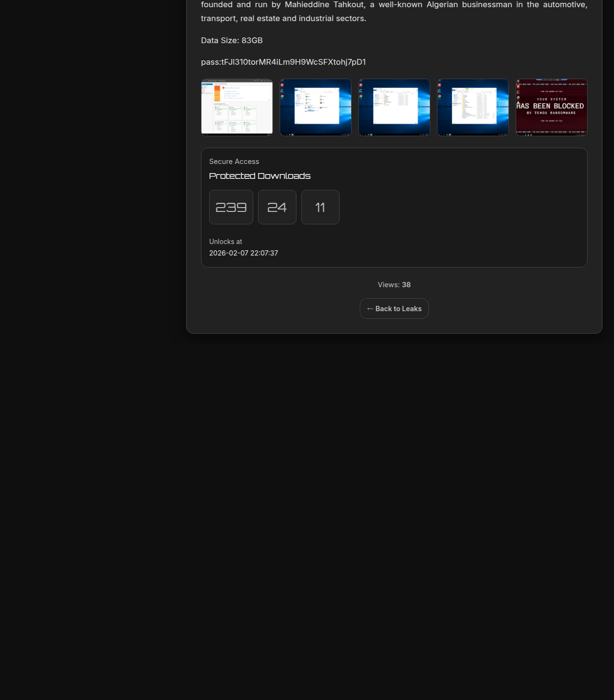Click the Views: 38 counter
This screenshot has height=700, width=614.
point(394,285)
